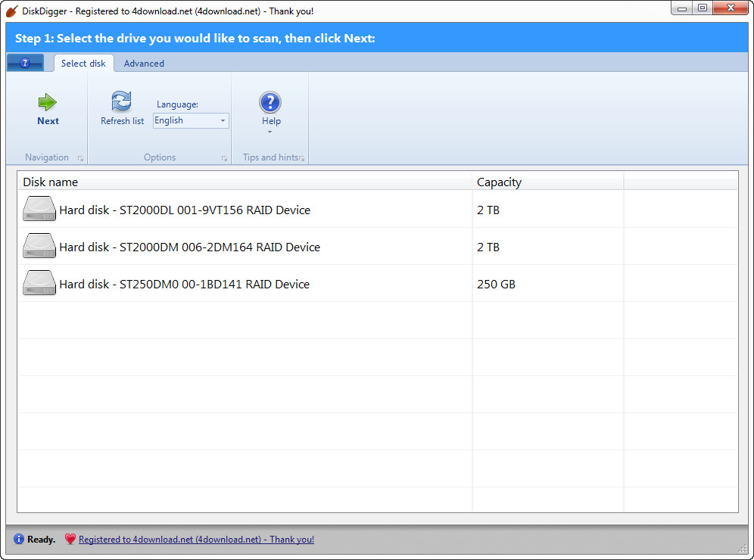Image resolution: width=754 pixels, height=560 pixels.
Task: Click the application menu question mark button
Action: click(25, 63)
